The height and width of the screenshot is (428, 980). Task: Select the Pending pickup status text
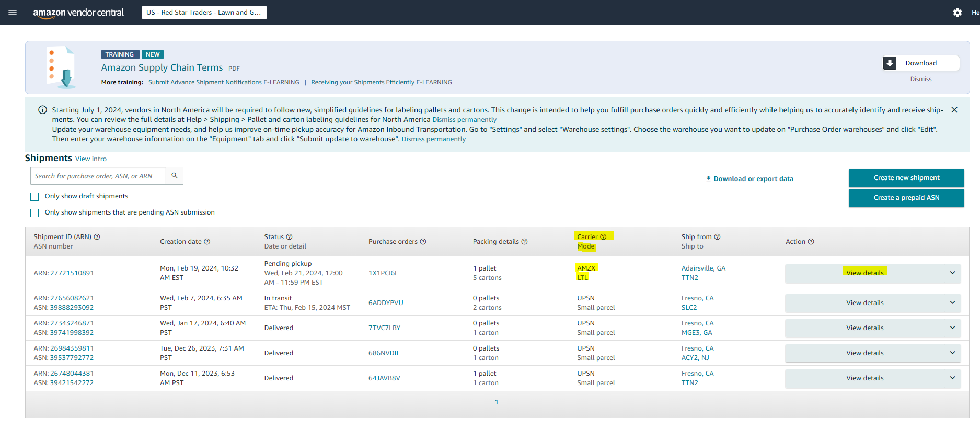coord(288,264)
